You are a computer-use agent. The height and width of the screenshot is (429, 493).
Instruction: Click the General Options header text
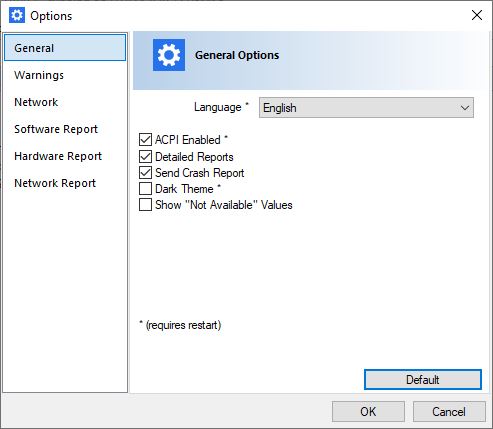[x=237, y=55]
